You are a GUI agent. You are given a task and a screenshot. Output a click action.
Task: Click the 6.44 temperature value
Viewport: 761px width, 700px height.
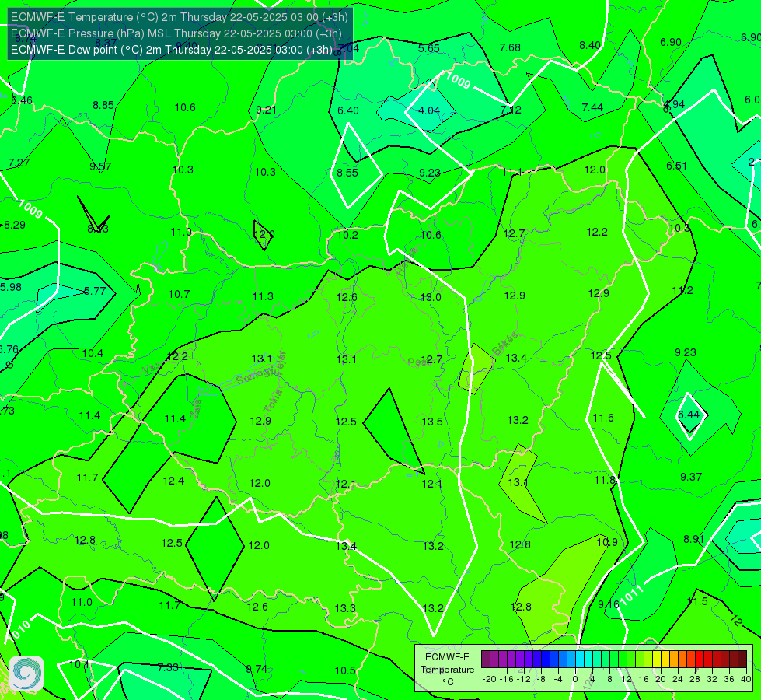[689, 415]
